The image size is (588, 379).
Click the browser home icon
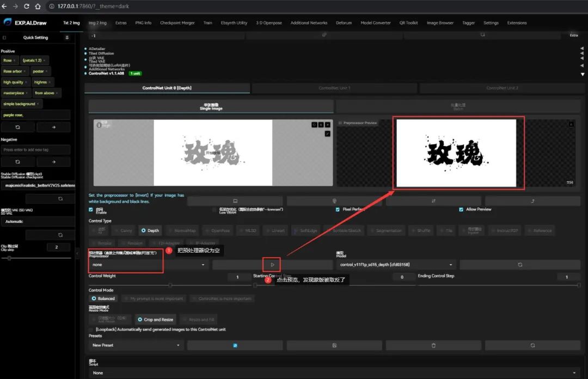tap(38, 6)
